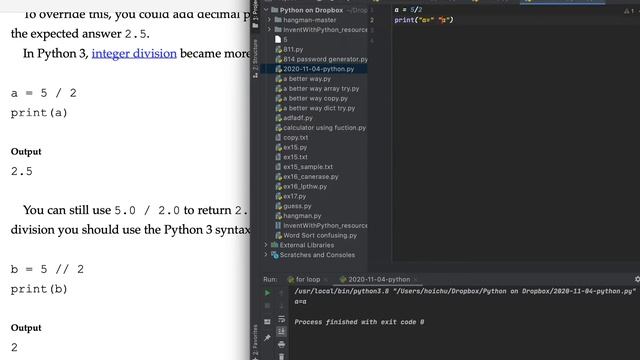Click the scroll to end icon in Run console
Viewport: 640px width, 360px height.
pyautogui.click(x=281, y=331)
